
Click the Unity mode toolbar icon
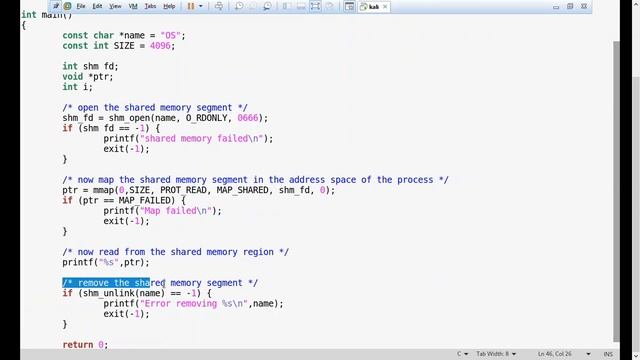(330, 6)
